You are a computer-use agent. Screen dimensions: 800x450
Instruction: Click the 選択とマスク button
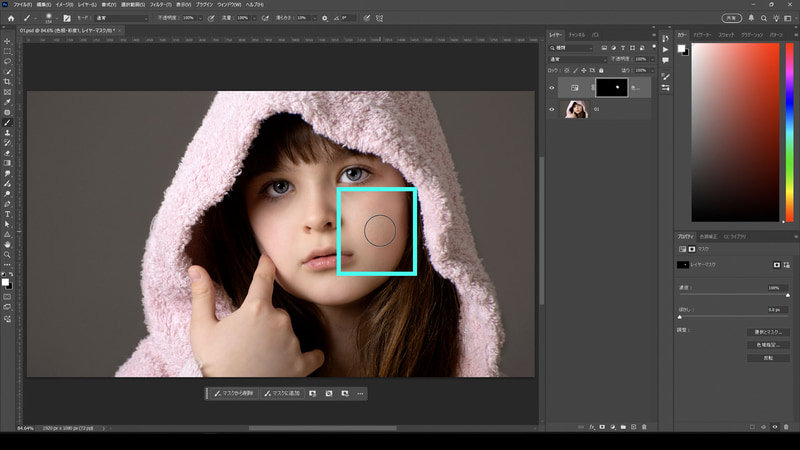click(767, 331)
